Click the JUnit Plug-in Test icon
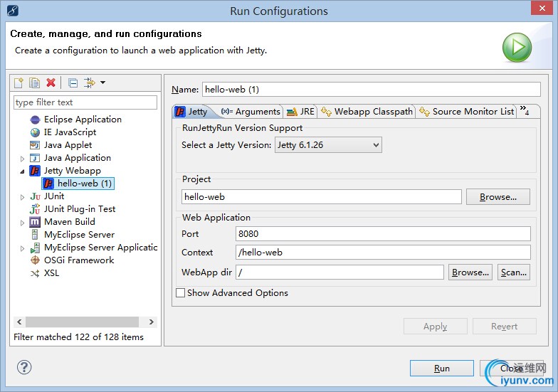Viewport: 558px width, 392px height. (35, 209)
